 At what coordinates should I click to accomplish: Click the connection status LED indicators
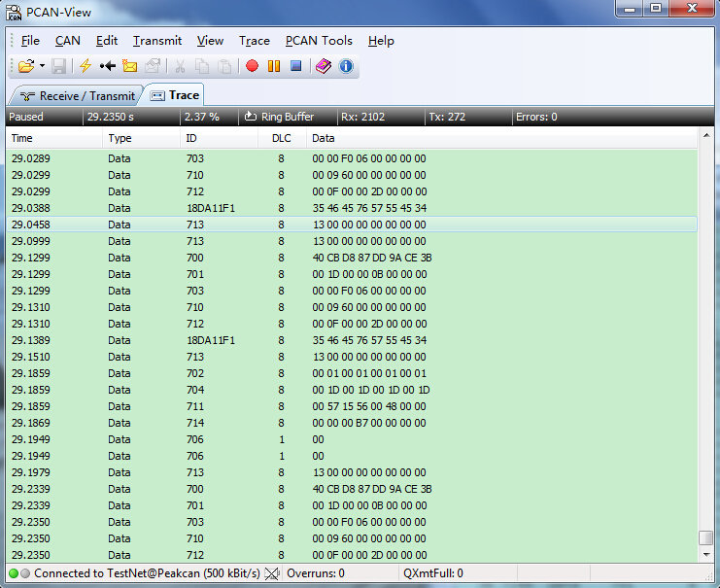click(x=19, y=573)
